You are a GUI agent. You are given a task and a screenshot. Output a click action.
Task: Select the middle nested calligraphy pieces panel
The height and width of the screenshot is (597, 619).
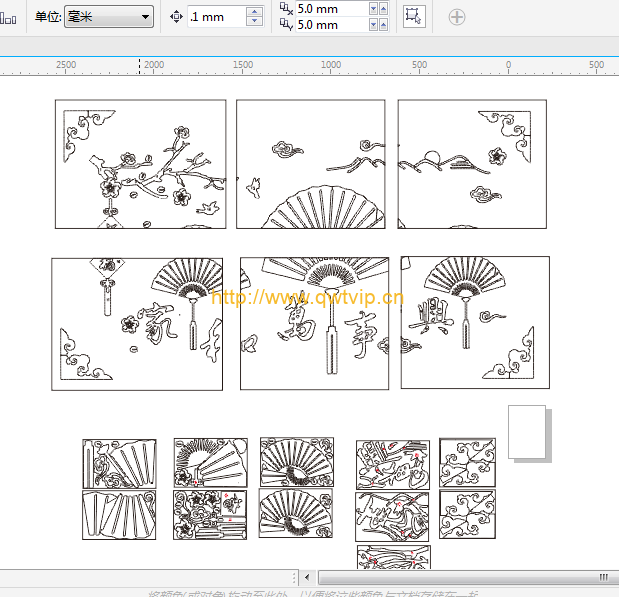click(392, 517)
